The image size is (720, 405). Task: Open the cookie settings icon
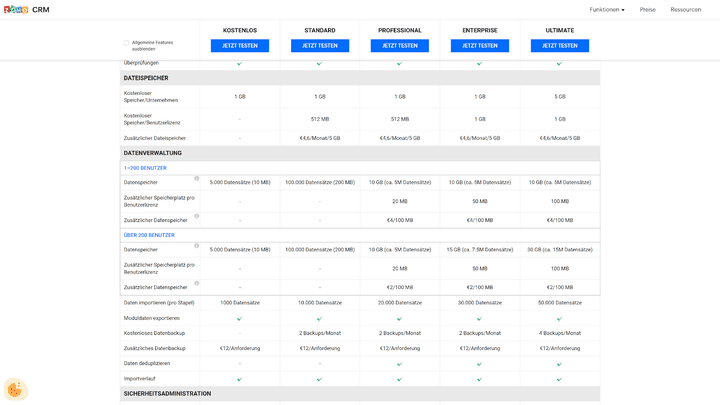click(x=15, y=389)
